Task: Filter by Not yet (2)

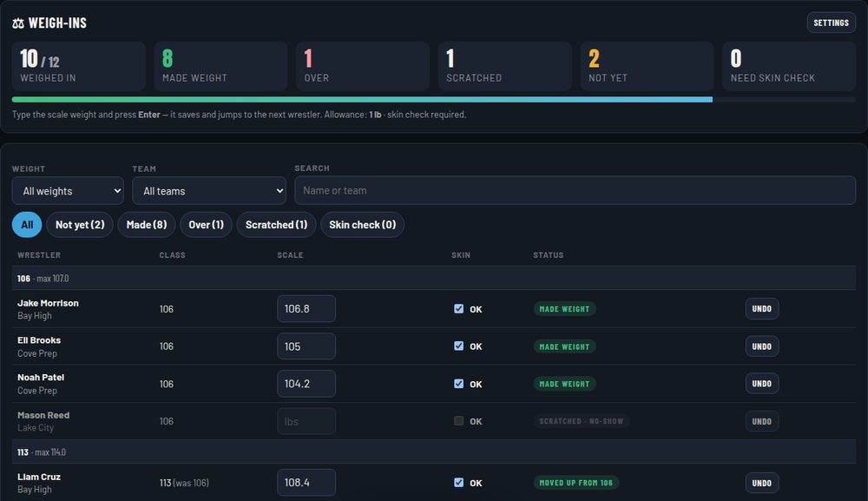Action: pos(80,225)
